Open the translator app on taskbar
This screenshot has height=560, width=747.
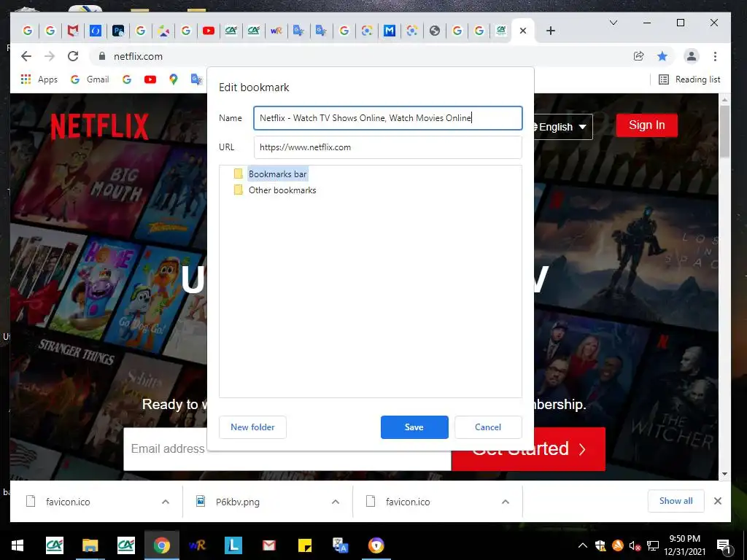click(340, 545)
